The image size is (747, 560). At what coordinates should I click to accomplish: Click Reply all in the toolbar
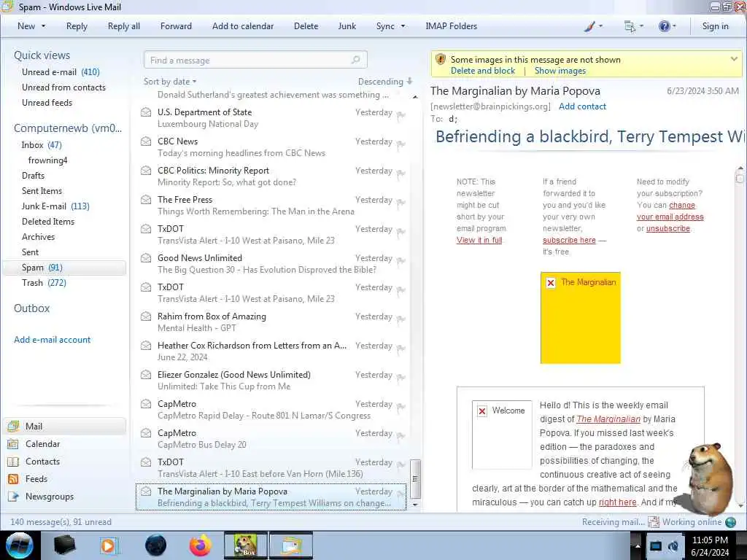tap(124, 26)
